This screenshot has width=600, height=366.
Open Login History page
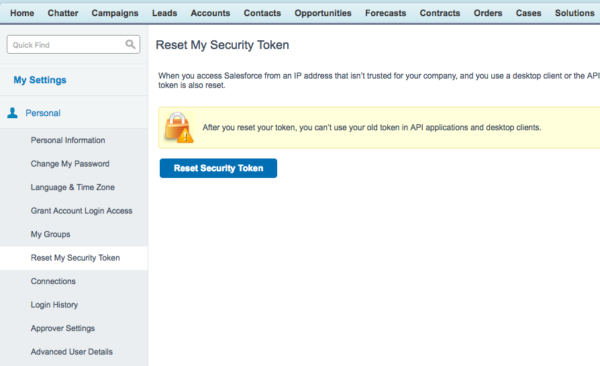(54, 305)
